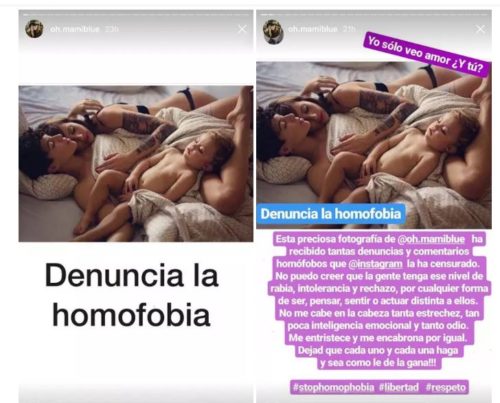Image resolution: width=500 pixels, height=403 pixels.
Task: Tap the blue 'Denuncia la homofobia' label
Action: [331, 214]
